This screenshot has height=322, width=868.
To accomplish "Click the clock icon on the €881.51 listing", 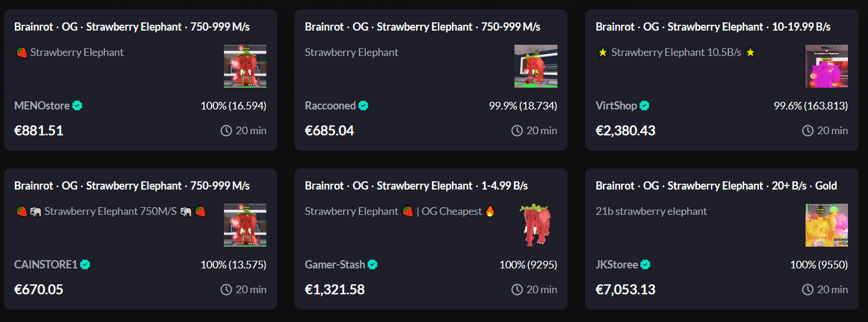I will [226, 131].
